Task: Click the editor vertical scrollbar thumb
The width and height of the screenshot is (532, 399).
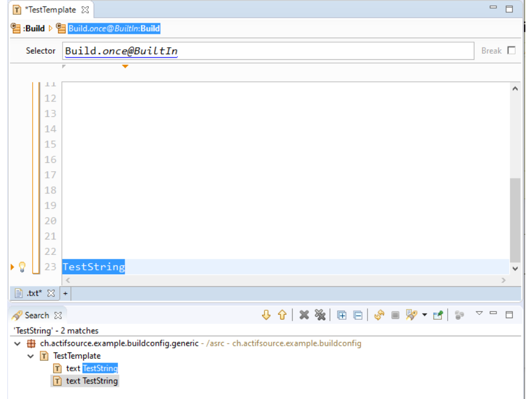Action: point(515,219)
